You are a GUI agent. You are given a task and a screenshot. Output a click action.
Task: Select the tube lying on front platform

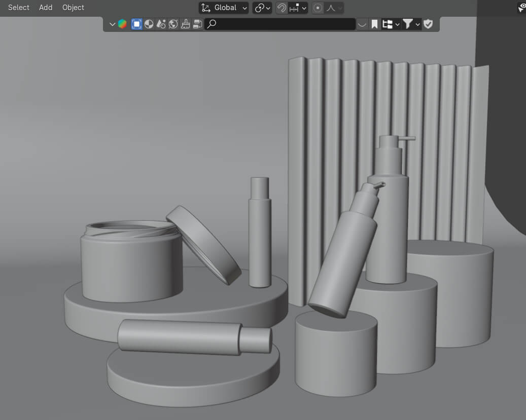pyautogui.click(x=195, y=337)
